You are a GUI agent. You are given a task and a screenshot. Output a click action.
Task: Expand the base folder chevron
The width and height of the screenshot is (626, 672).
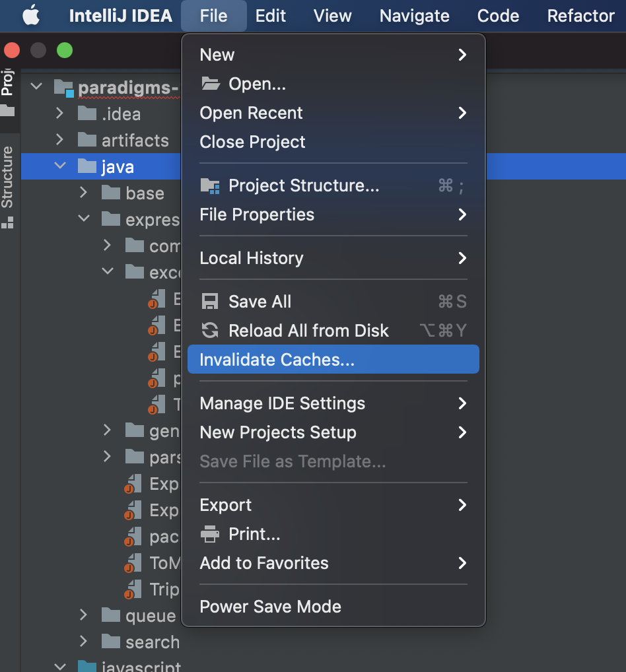[84, 193]
